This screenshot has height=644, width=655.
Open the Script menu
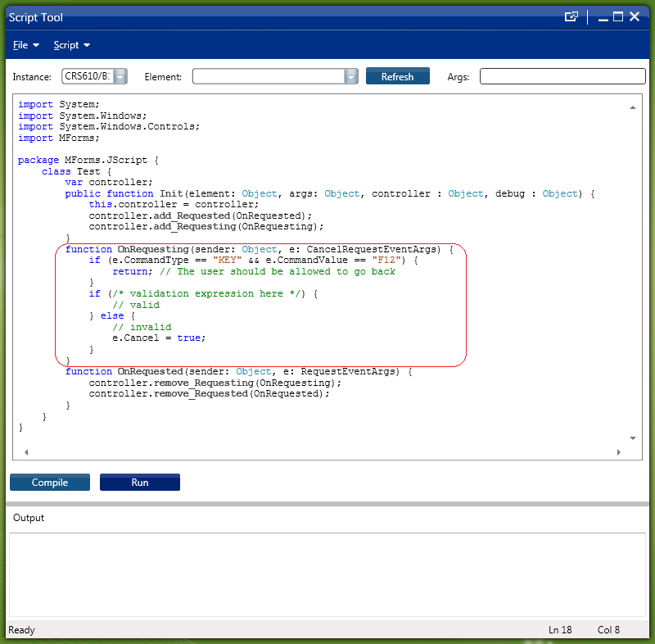coord(71,45)
